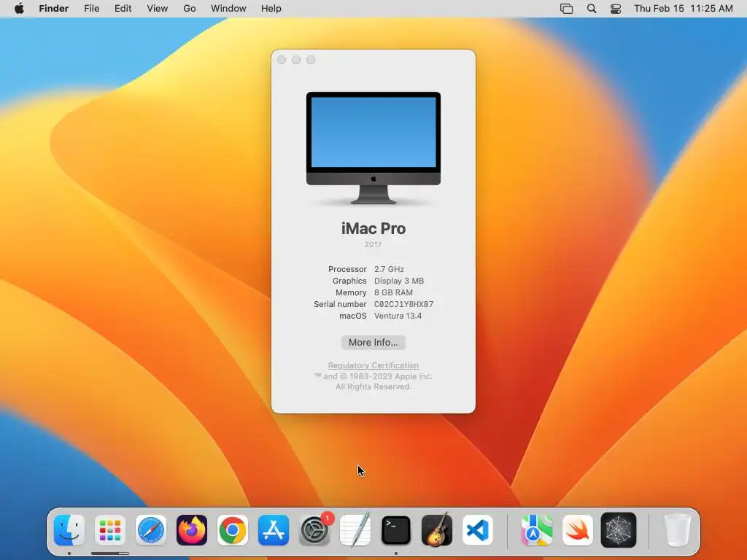Open the Edit menu
Screen dimensions: 747x560
click(123, 9)
